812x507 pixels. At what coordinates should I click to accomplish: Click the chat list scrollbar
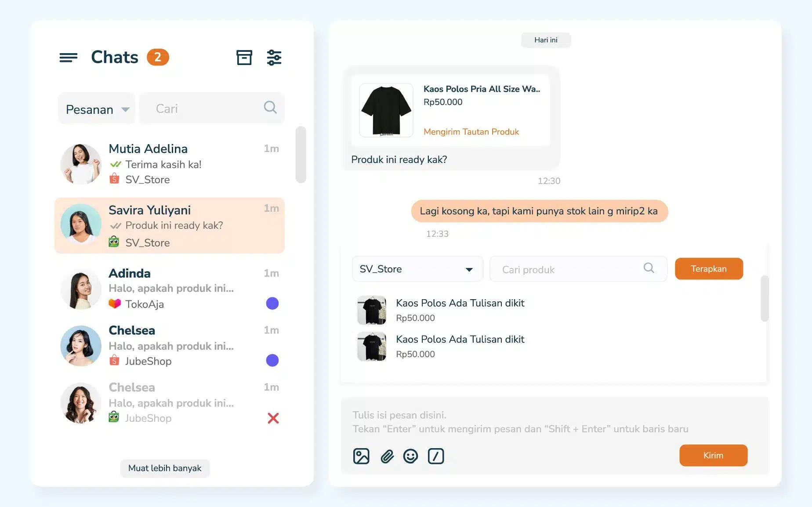(x=301, y=155)
